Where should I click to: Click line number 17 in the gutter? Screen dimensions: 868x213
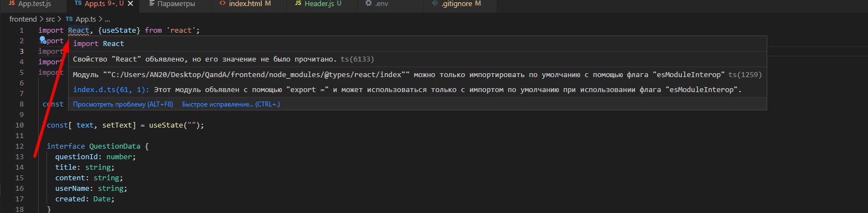coord(19,199)
